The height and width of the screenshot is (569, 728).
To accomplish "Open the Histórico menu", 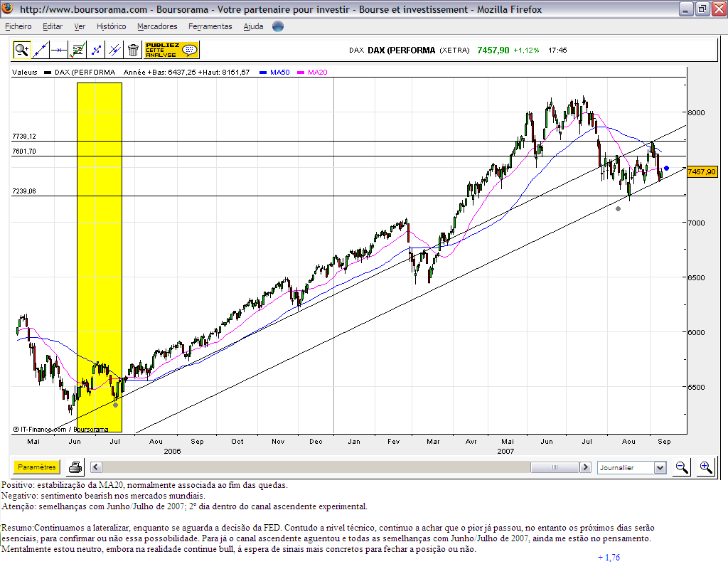I will (x=112, y=26).
